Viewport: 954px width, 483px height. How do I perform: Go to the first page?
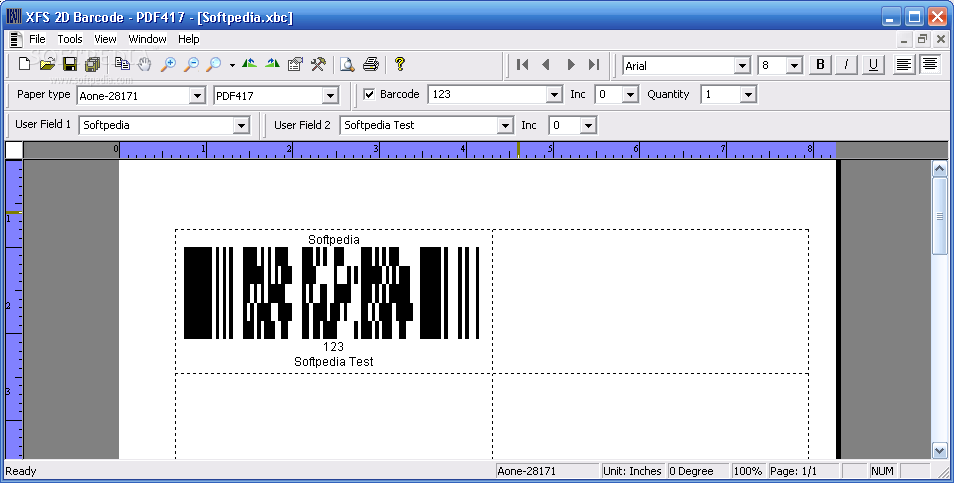[522, 64]
